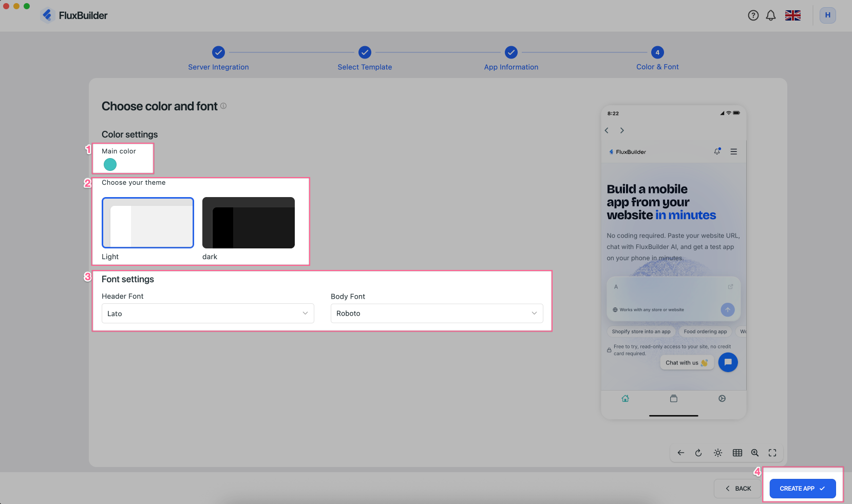Click the prompt input box in the preview
The height and width of the screenshot is (504, 852).
click(x=674, y=299)
